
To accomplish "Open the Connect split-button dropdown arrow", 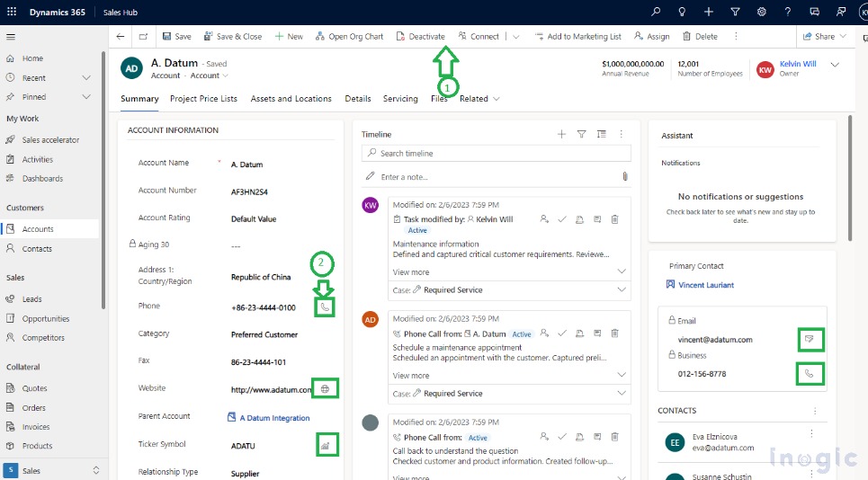I will coord(516,37).
